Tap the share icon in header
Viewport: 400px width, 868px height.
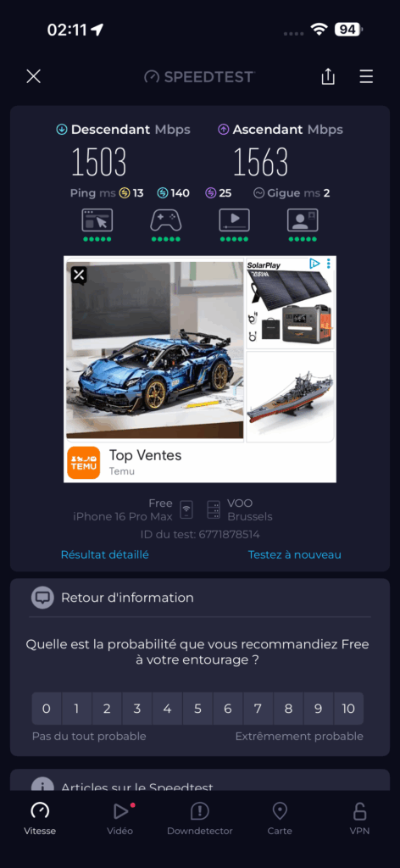[328, 76]
